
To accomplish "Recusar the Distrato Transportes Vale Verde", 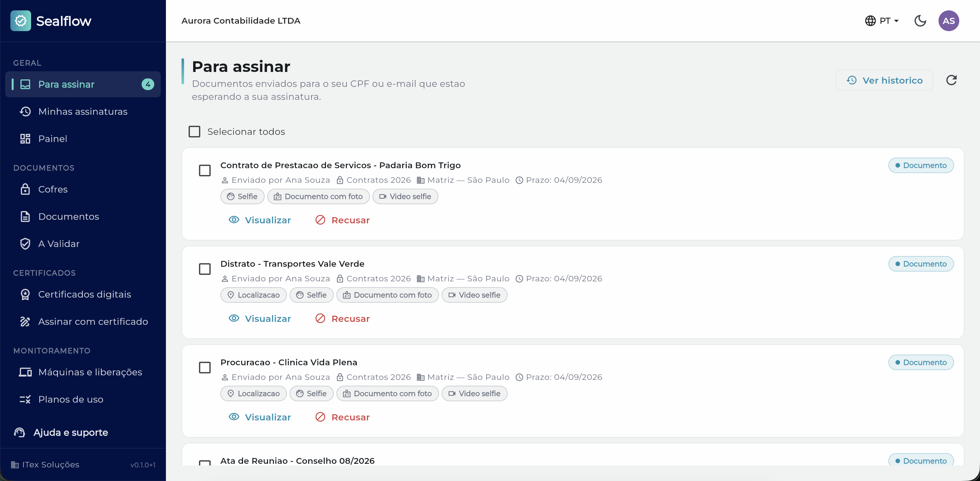I will (x=343, y=319).
